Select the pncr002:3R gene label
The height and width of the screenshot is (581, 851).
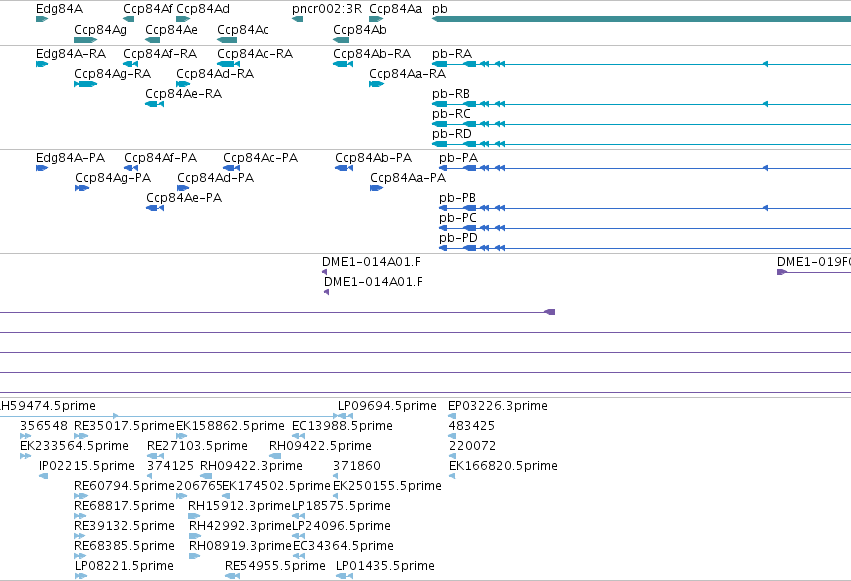click(x=327, y=9)
